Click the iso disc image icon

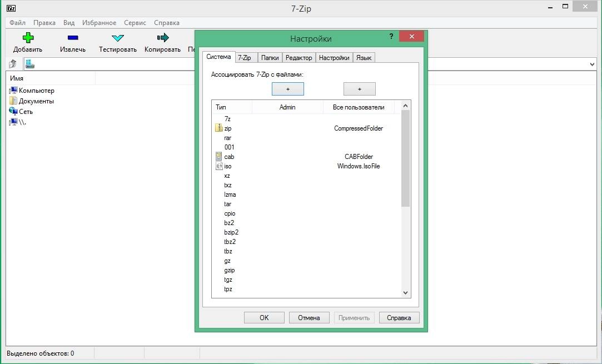[x=219, y=166]
